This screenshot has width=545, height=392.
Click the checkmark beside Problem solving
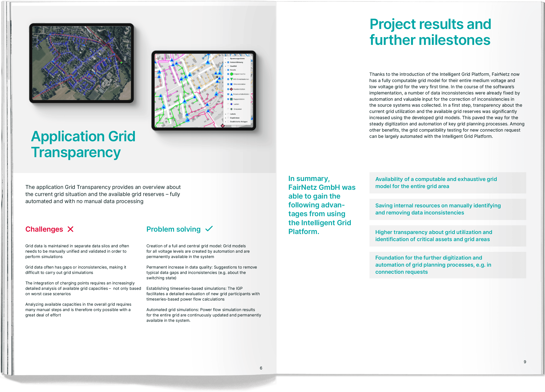(209, 229)
